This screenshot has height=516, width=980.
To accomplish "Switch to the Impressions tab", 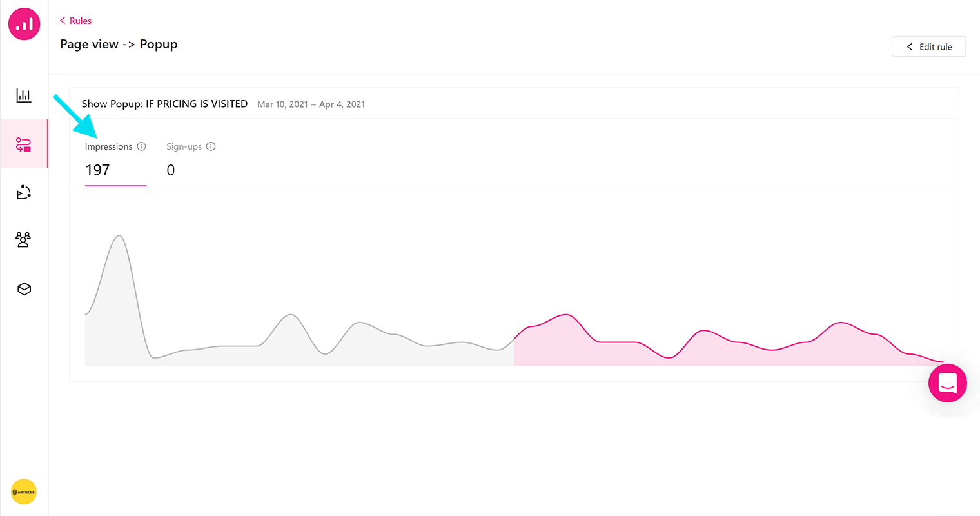I will tap(108, 147).
